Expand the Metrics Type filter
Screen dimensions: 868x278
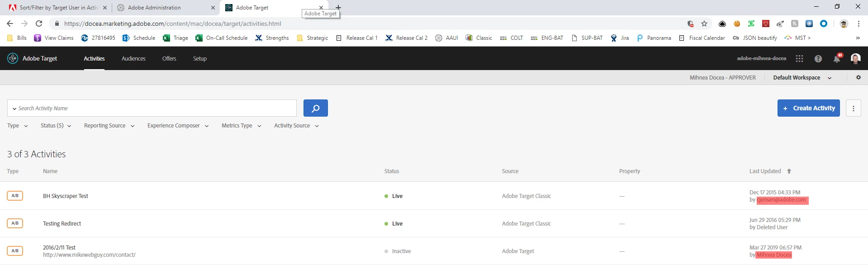(242, 126)
